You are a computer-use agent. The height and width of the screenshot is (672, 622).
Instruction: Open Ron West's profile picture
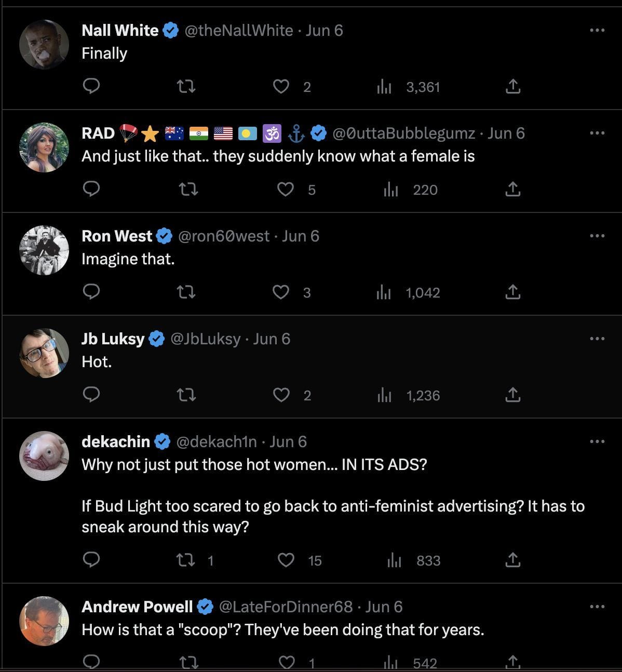tap(44, 250)
